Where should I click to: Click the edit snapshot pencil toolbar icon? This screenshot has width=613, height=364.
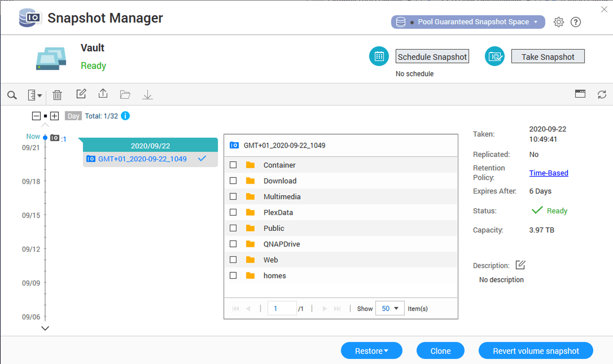81,94
